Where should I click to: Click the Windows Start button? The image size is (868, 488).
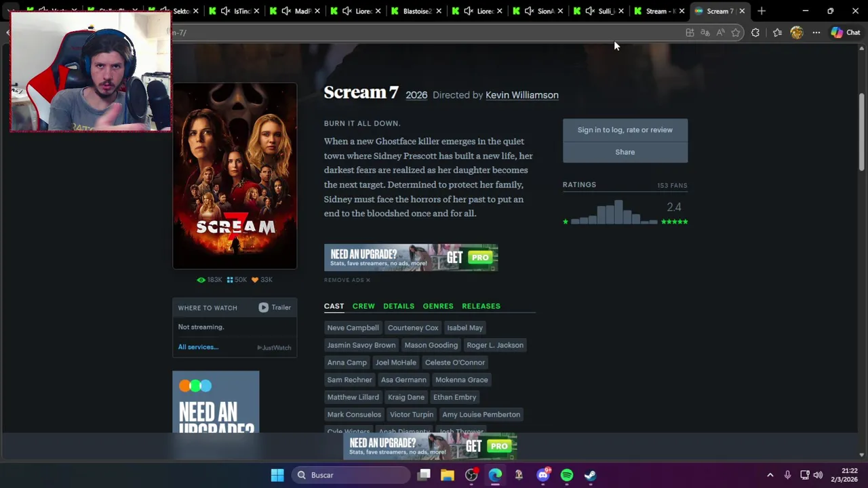[277, 475]
